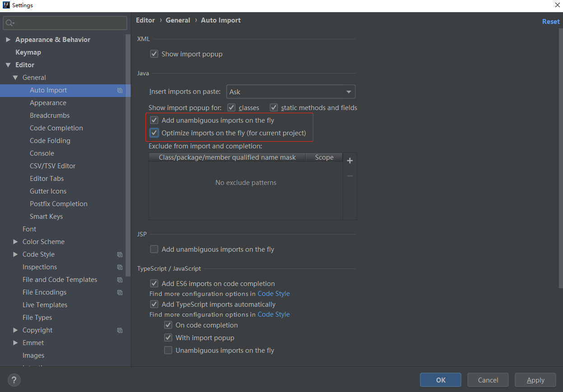Viewport: 563px width, 392px height.
Task: Toggle static methods and fields checkbox
Action: 274,107
